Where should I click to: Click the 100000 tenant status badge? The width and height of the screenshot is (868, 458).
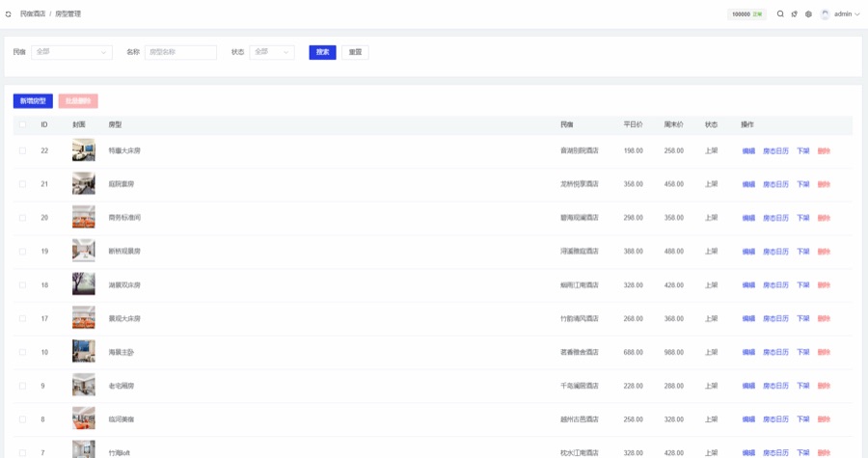[746, 14]
